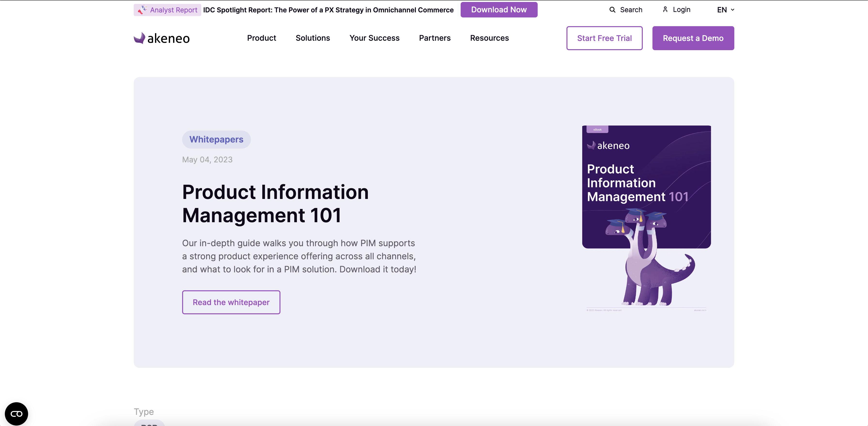Open the Partners menu
The image size is (868, 426).
tap(435, 38)
